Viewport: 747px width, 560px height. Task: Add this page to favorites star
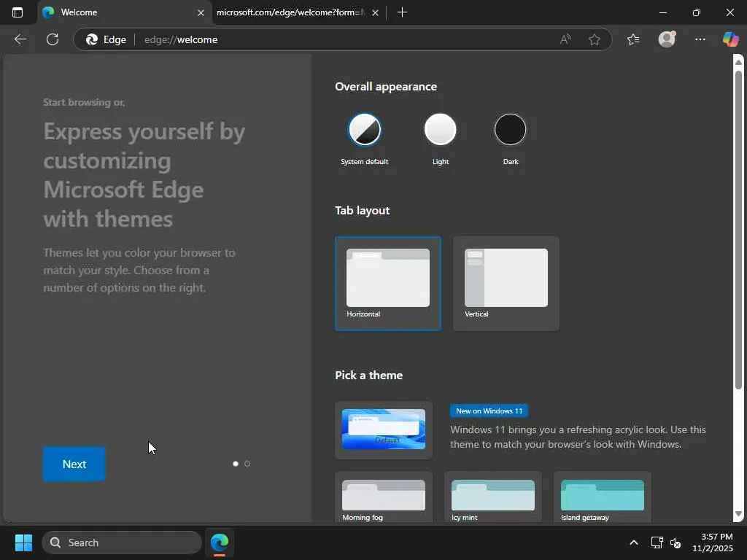(x=594, y=39)
